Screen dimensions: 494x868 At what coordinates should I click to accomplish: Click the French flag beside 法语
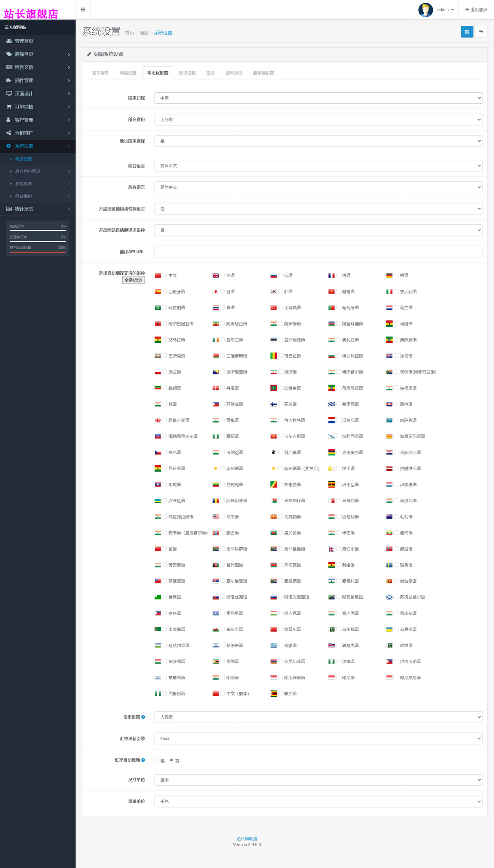[331, 275]
